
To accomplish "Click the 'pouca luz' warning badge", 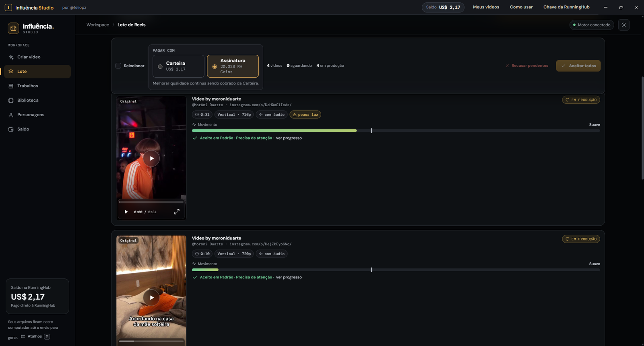I will point(305,115).
